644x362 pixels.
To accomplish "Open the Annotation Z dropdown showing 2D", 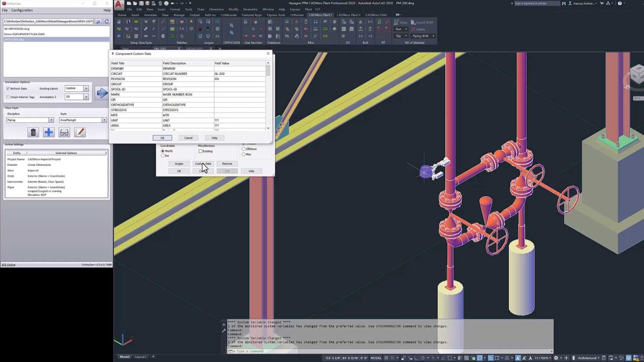I will point(77,97).
